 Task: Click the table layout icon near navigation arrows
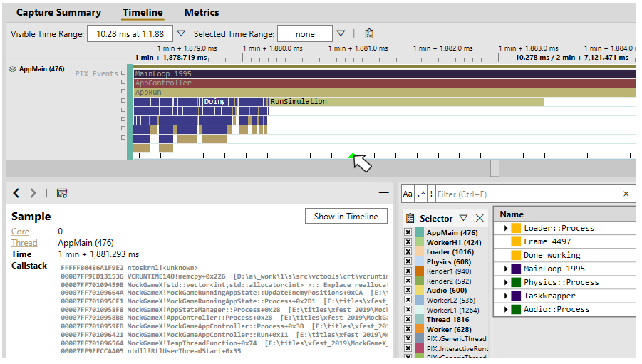point(62,193)
